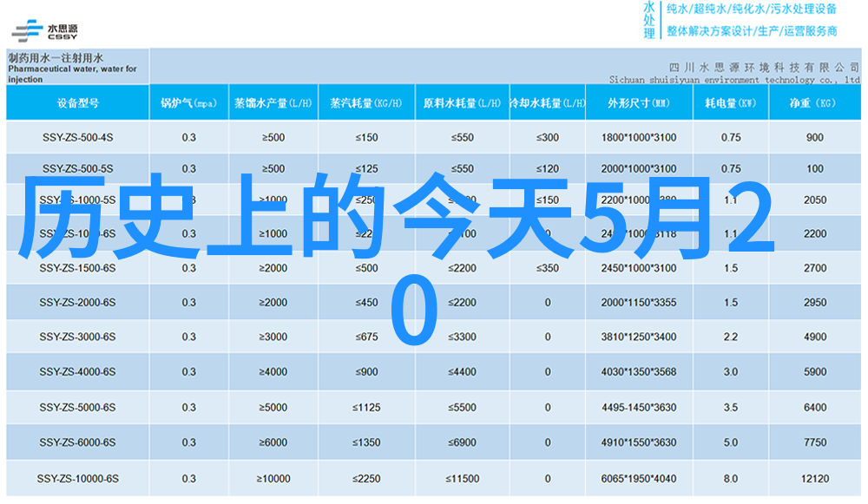The height and width of the screenshot is (504, 868).
Task: Select the 原料水耗量 (L/H) header
Action: click(x=462, y=102)
